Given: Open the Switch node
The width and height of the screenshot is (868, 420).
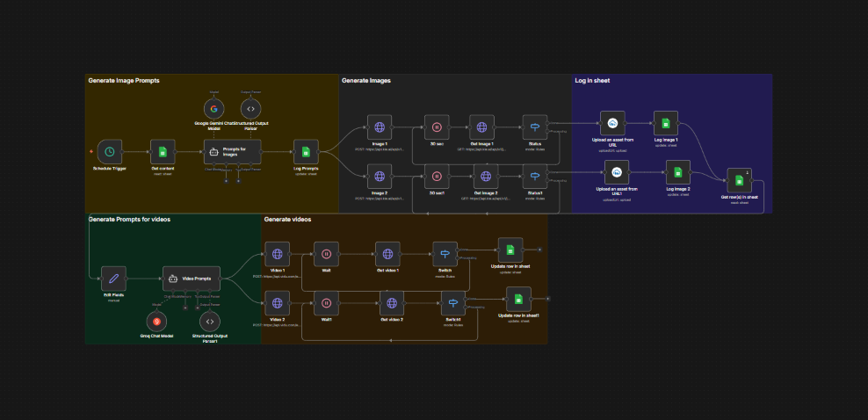Looking at the screenshot, I should (x=445, y=254).
